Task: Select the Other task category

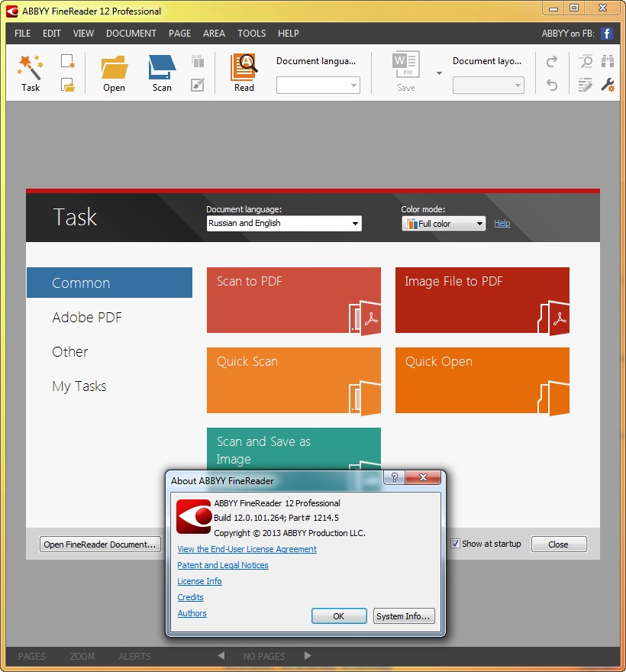Action: click(x=69, y=351)
